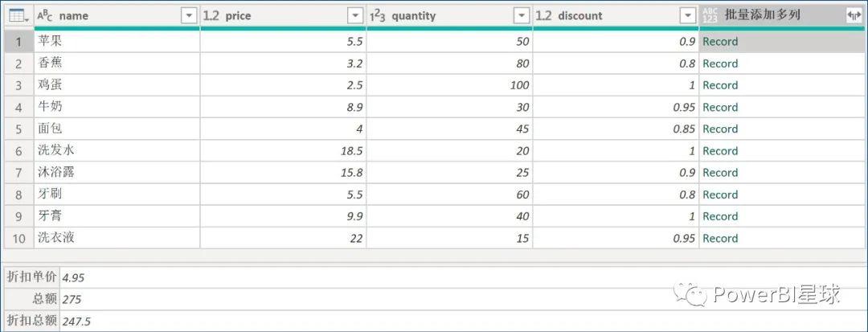Expand the 批量添加多列 record column
Viewport: 868px width, 332px height.
point(854,16)
